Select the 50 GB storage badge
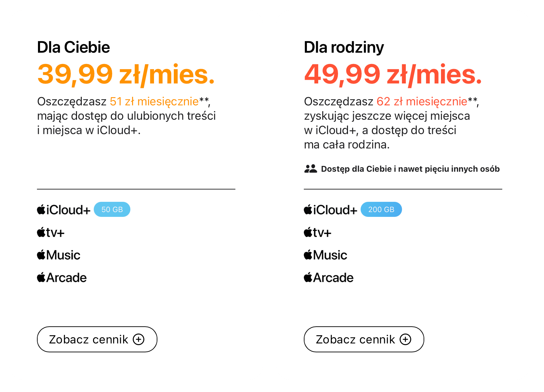The image size is (544, 392). tap(112, 209)
